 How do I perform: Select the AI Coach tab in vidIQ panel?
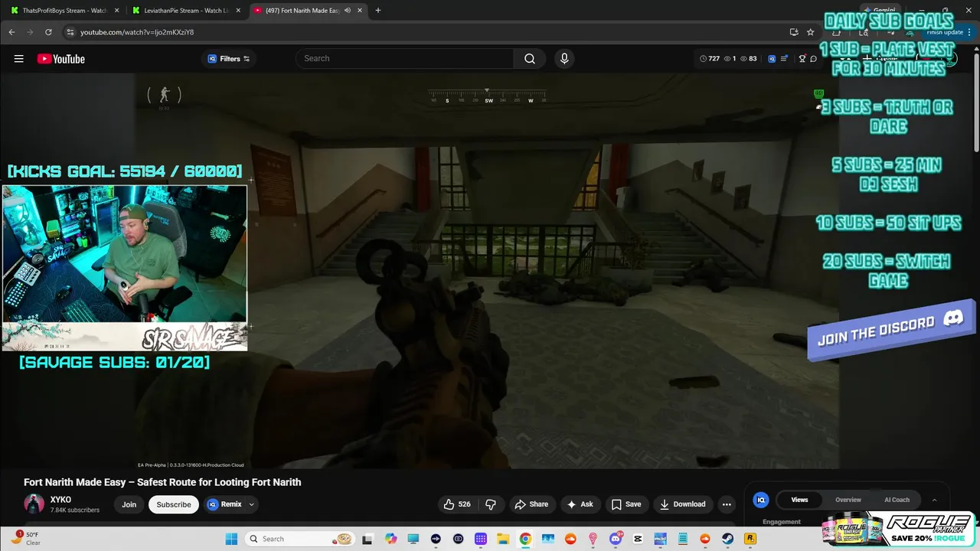pyautogui.click(x=897, y=500)
